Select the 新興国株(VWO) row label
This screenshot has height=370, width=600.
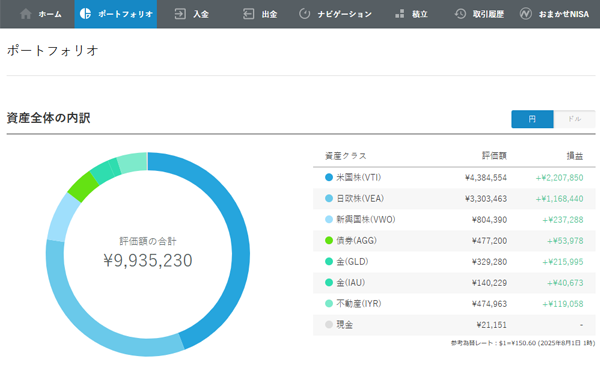366,220
